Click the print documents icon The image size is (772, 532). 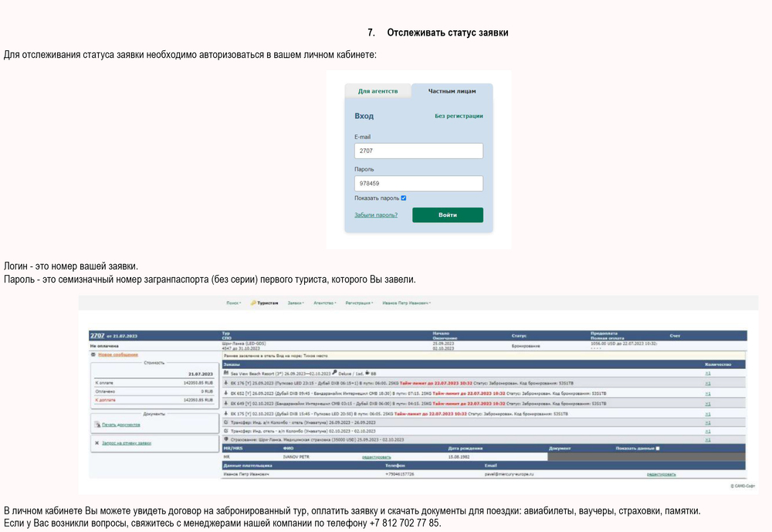tap(97, 424)
